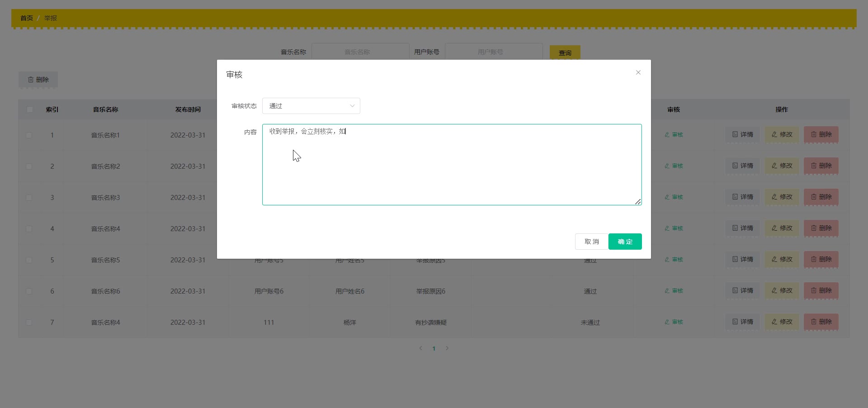Check the checkbox for row 2
Viewport: 868px width, 408px height.
[29, 166]
